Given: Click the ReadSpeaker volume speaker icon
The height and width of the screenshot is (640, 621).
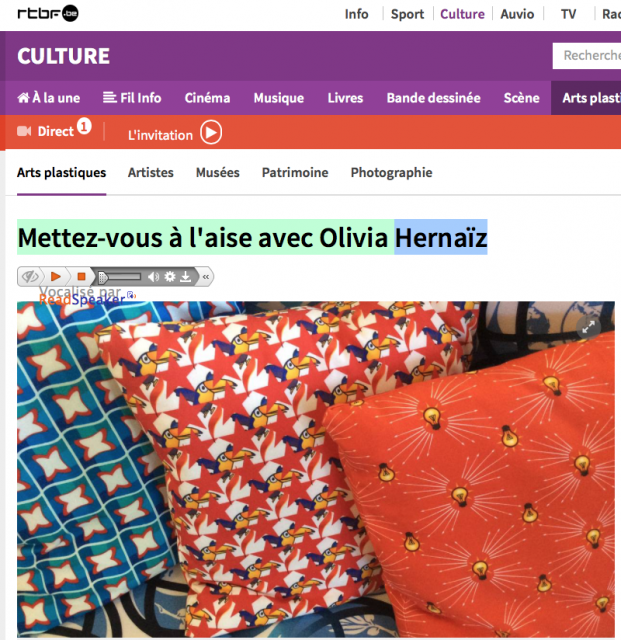Looking at the screenshot, I should (x=153, y=277).
